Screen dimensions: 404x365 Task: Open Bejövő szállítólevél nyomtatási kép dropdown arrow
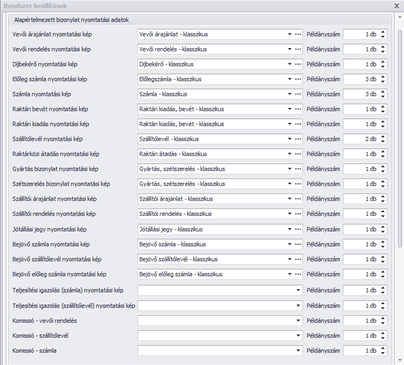(289, 259)
